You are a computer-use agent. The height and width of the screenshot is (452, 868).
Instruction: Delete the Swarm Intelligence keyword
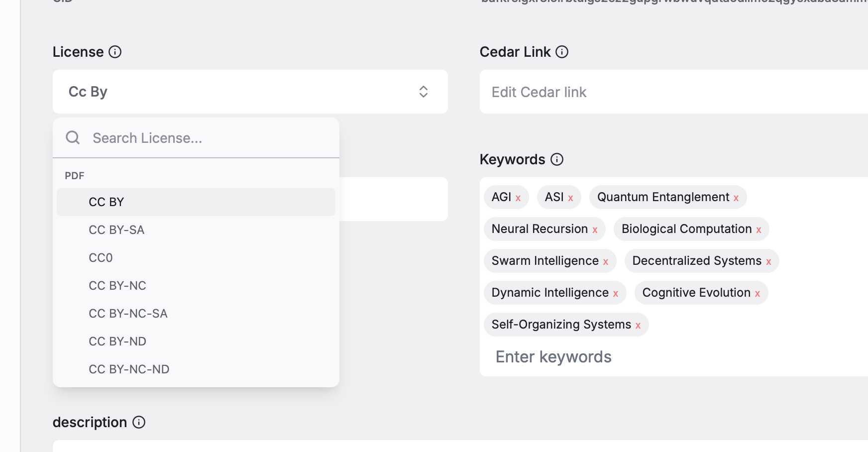[x=606, y=262]
